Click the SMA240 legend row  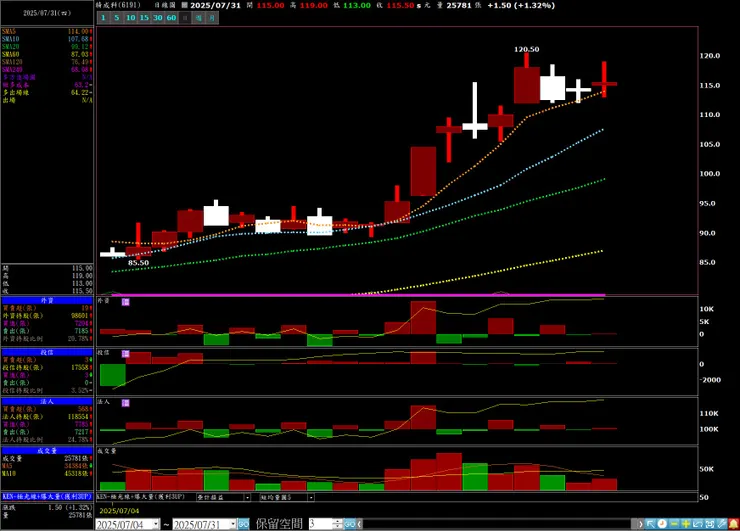coord(47,69)
